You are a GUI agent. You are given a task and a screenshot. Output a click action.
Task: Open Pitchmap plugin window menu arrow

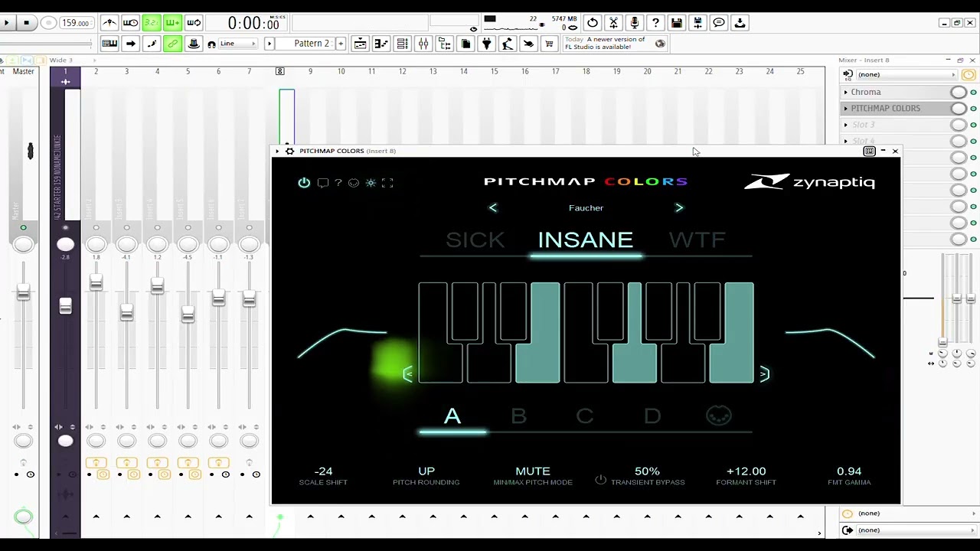(277, 151)
